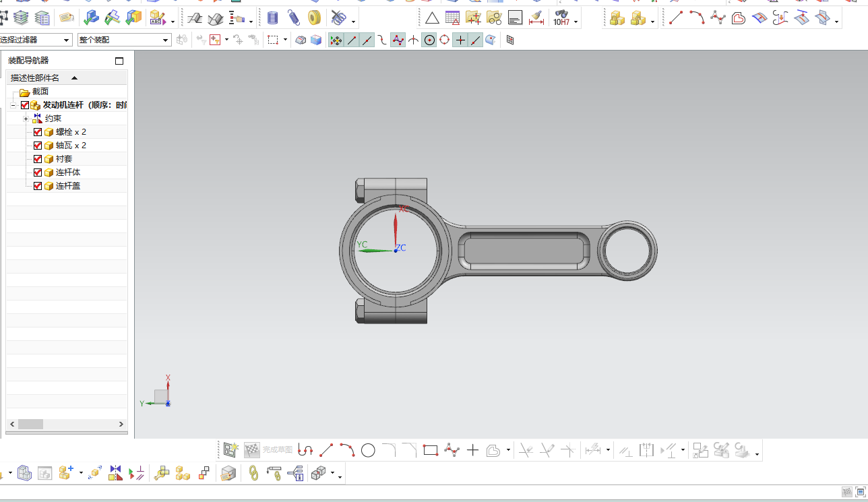Pick the arc curve tool in top toolbar

(x=697, y=18)
